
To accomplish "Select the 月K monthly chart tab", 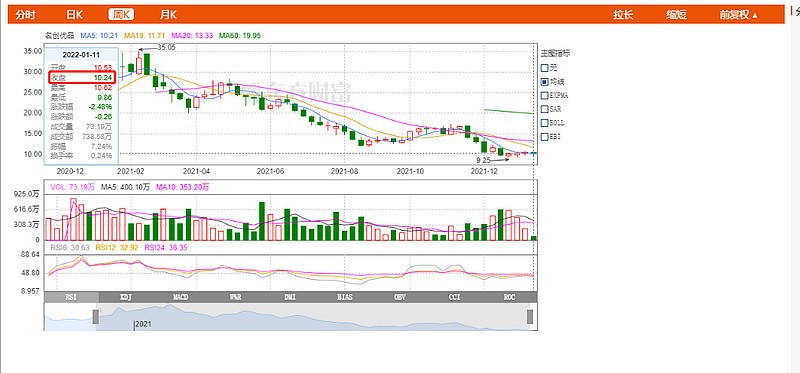I will click(168, 15).
